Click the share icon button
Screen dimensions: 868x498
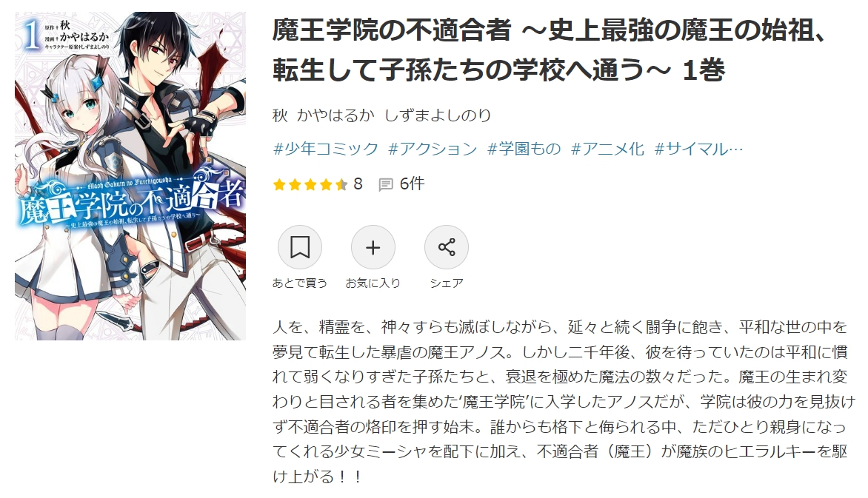pyautogui.click(x=446, y=247)
